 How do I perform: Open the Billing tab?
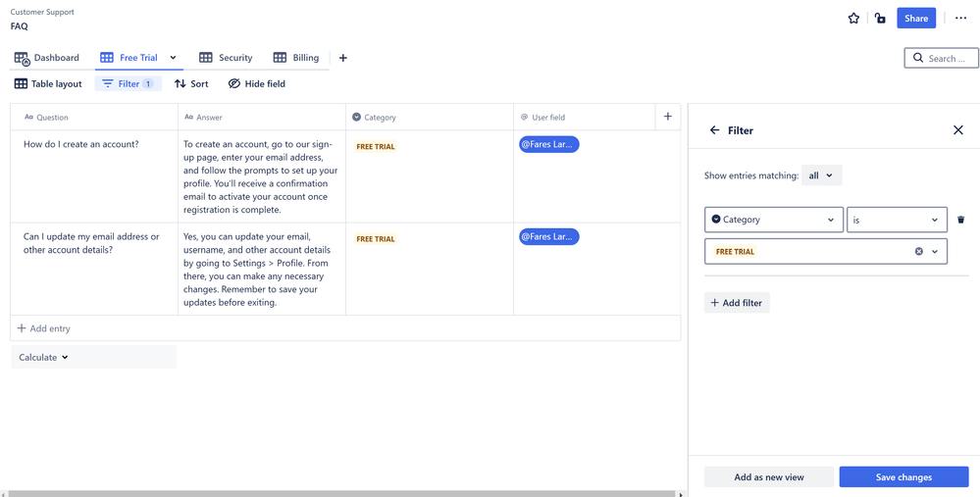point(296,58)
